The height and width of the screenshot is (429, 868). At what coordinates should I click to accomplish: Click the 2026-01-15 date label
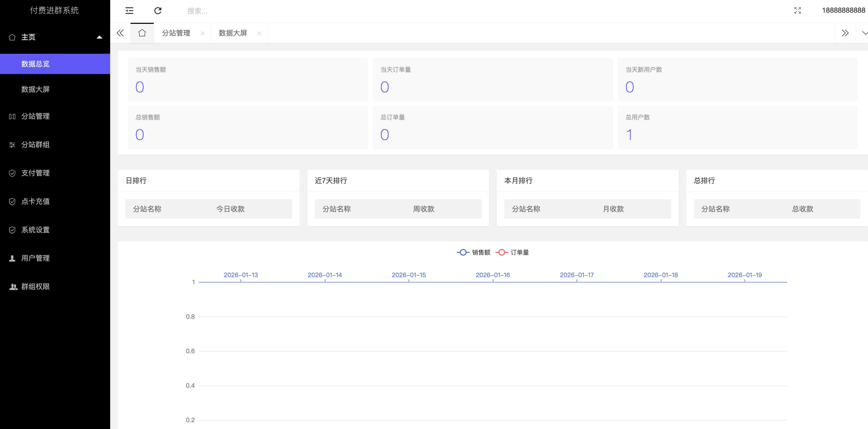click(x=409, y=275)
